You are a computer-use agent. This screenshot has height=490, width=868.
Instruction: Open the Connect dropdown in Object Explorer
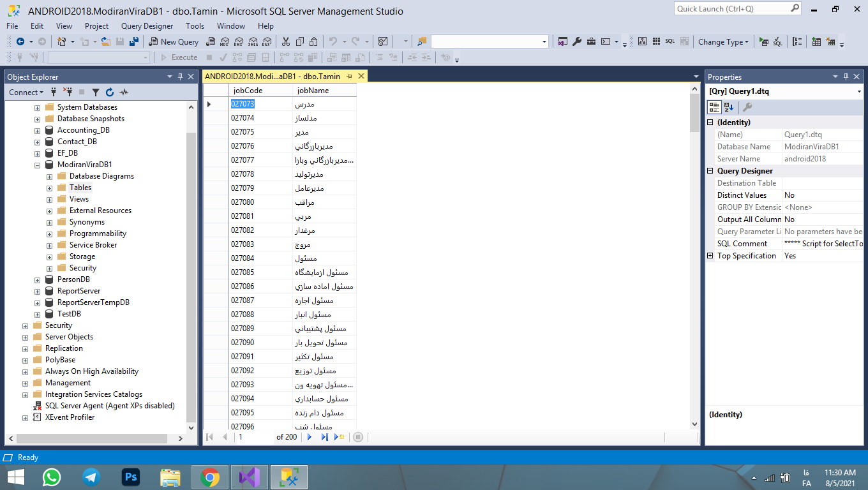coord(27,92)
